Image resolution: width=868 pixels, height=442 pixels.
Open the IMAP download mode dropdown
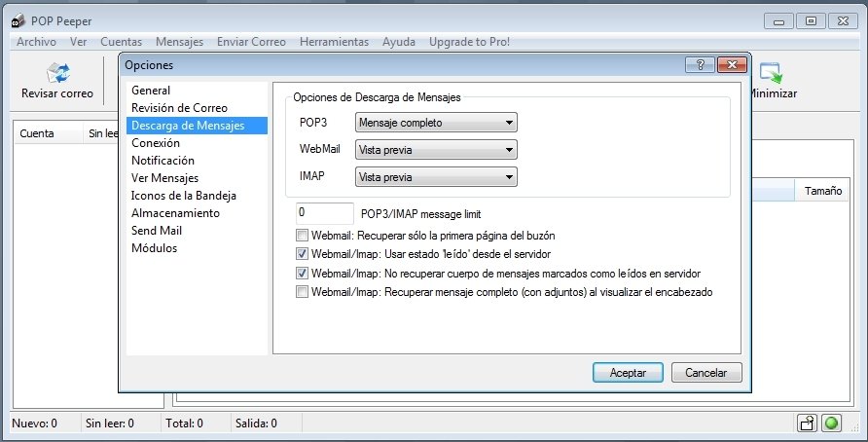(436, 177)
